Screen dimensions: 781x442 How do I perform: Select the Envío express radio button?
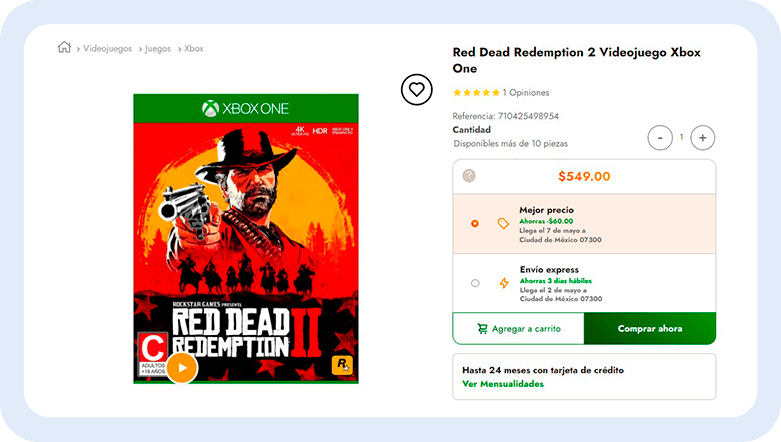pyautogui.click(x=475, y=283)
